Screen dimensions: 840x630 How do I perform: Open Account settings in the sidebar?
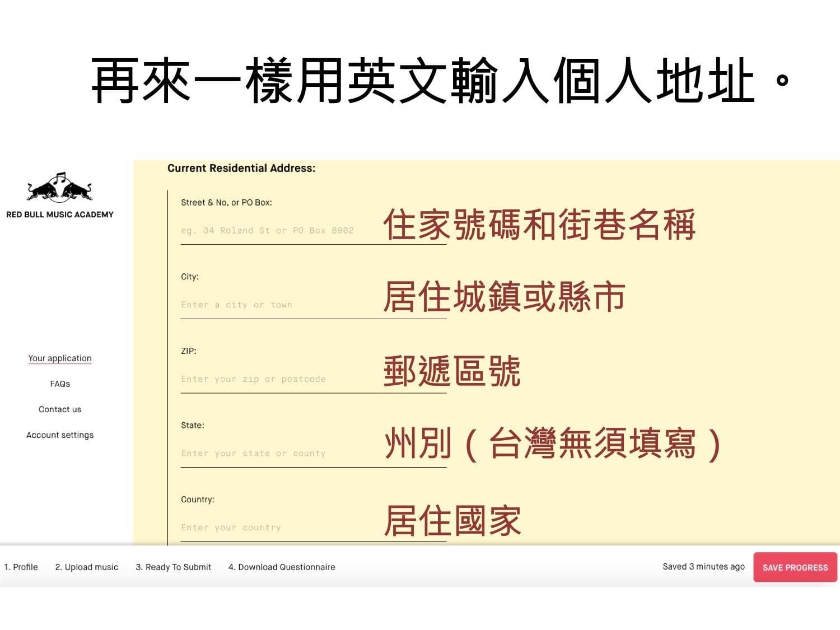pyautogui.click(x=60, y=435)
